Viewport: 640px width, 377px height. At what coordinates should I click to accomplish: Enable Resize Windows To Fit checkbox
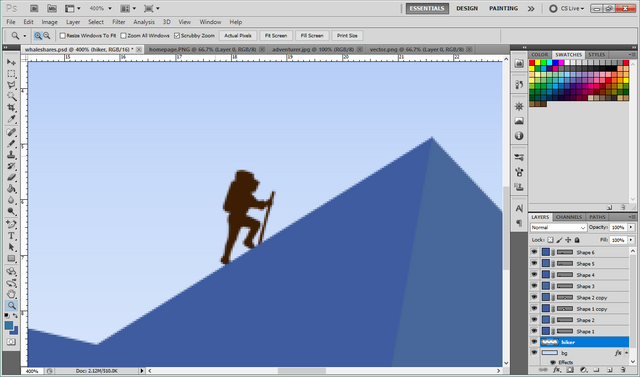point(62,36)
